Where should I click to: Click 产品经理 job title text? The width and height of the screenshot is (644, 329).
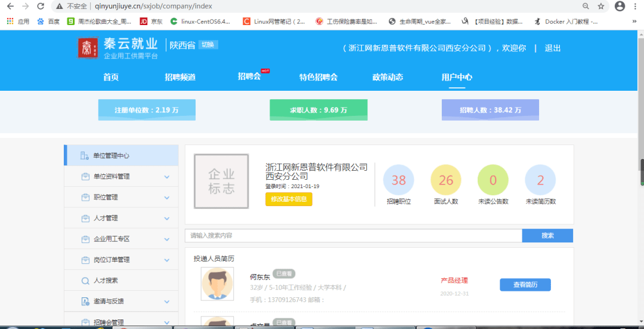click(x=454, y=281)
